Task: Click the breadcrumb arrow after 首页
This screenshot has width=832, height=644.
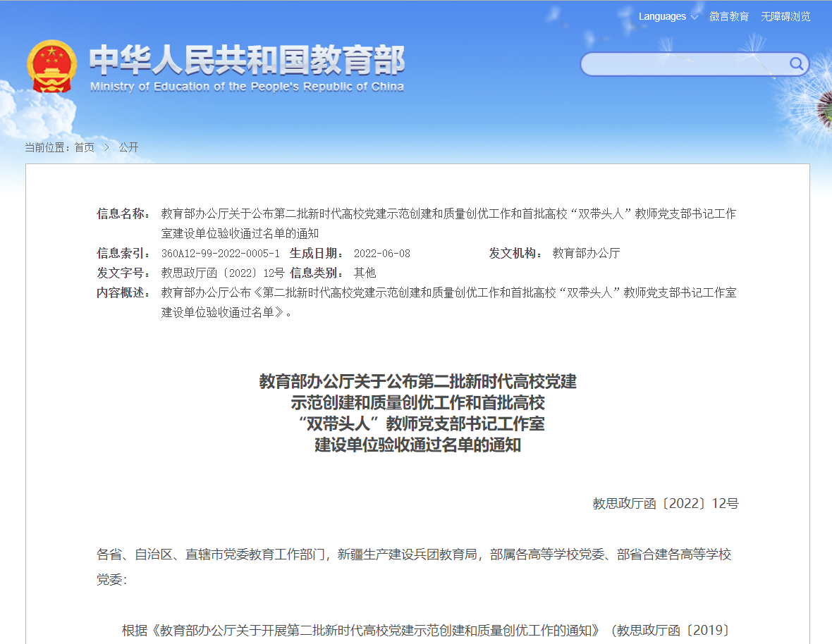Action: coord(106,147)
